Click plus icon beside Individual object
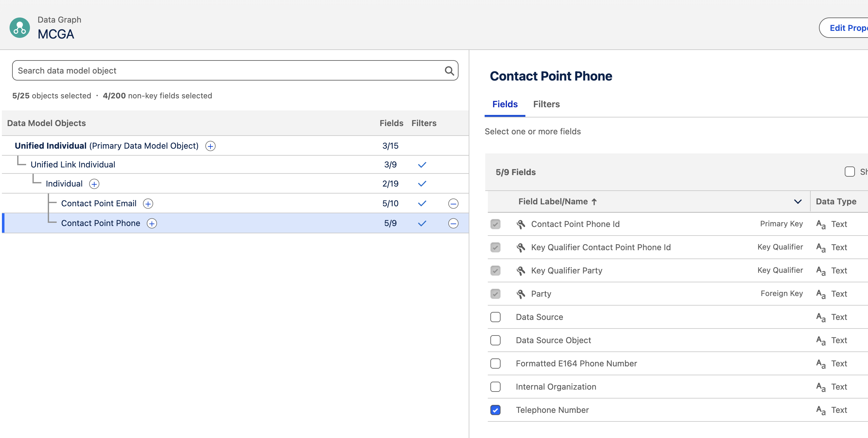Screen dimensions: 868x438 (x=94, y=184)
